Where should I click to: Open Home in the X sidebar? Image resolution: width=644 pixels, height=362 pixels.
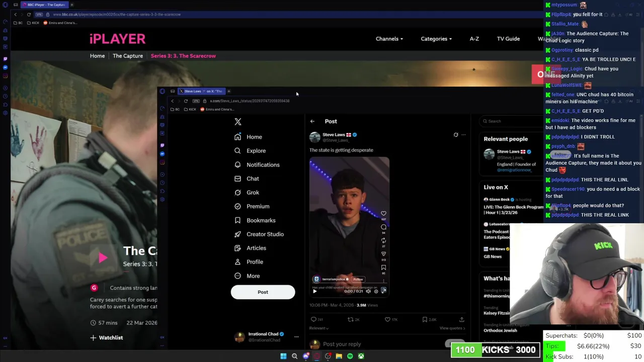[248, 137]
